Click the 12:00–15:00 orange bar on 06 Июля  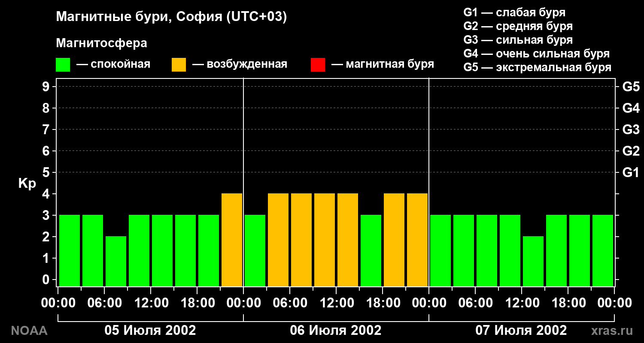(x=348, y=240)
